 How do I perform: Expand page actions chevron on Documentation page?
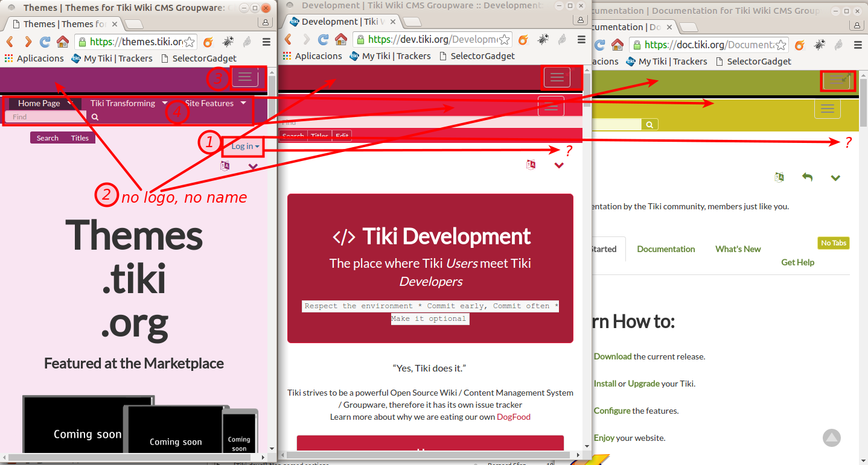point(835,178)
